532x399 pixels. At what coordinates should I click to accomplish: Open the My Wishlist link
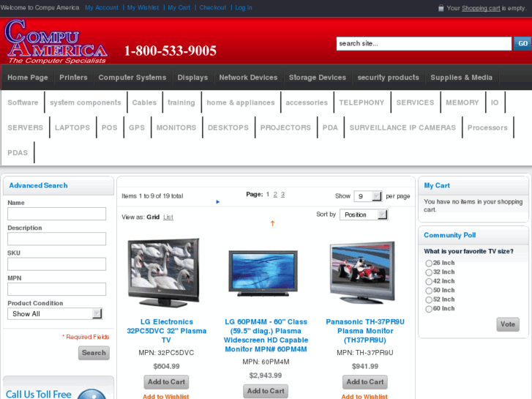tap(143, 8)
